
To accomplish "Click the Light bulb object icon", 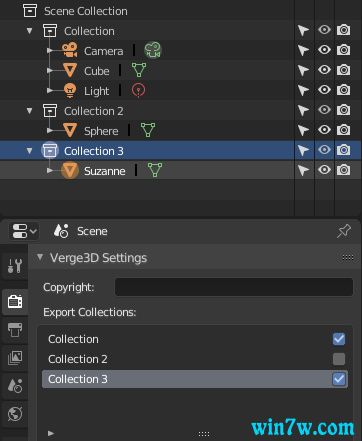I will [x=70, y=90].
